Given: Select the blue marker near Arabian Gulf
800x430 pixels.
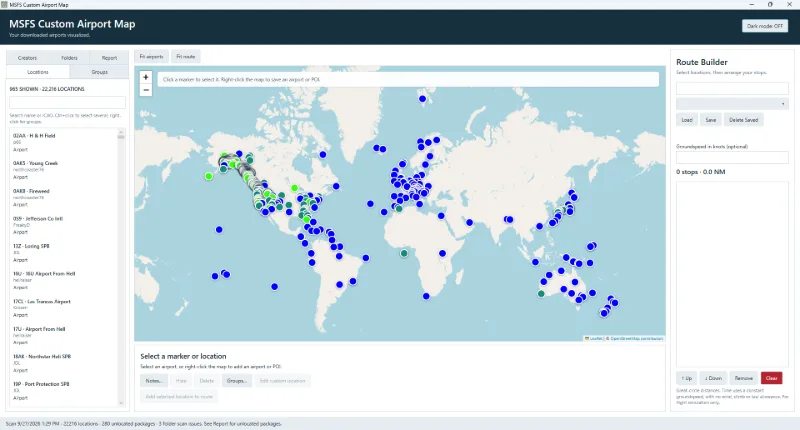Looking at the screenshot, I should tap(469, 222).
